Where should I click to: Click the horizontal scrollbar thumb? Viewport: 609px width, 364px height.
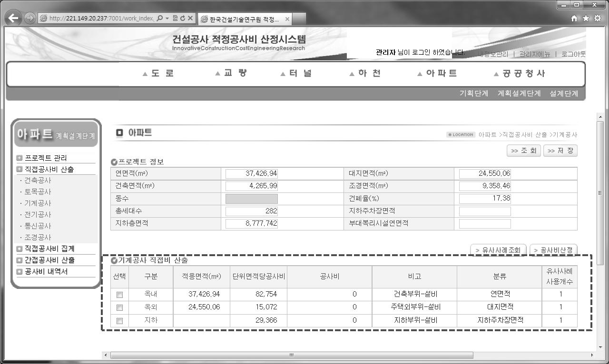292,355
